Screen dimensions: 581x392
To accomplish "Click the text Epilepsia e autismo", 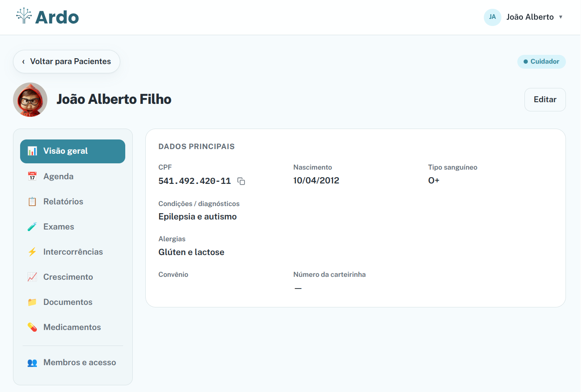I will point(198,217).
